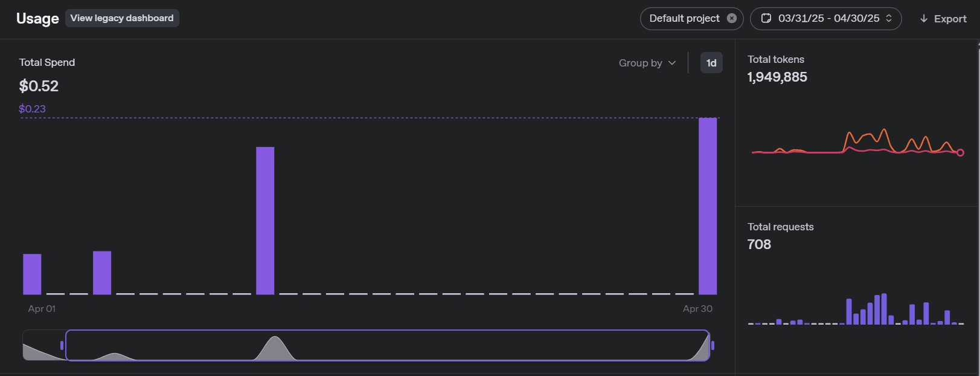Viewport: 980px width, 376px height.
Task: Click the calendar icon in the date range selector
Action: click(x=766, y=18)
